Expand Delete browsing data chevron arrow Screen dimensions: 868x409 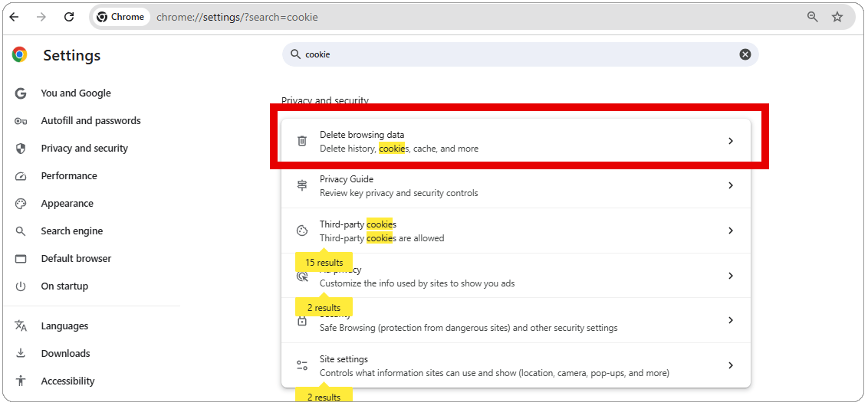(730, 141)
